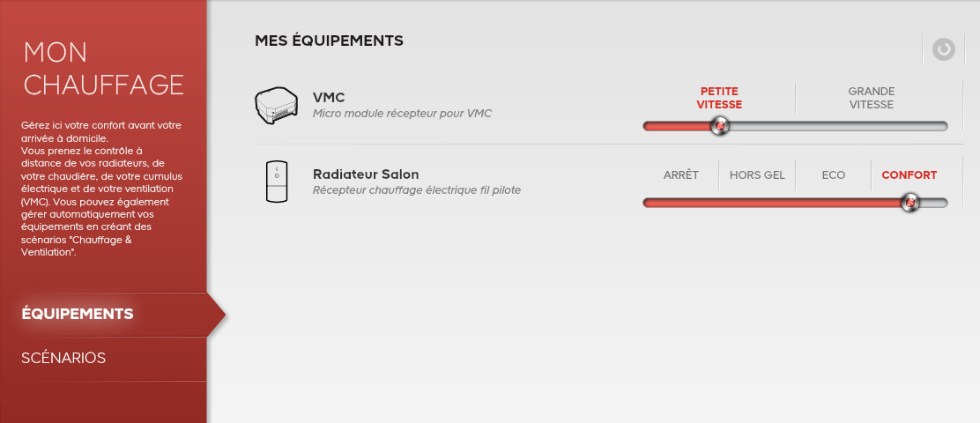Click the refresh icon beside Mes Équipements

[943, 48]
